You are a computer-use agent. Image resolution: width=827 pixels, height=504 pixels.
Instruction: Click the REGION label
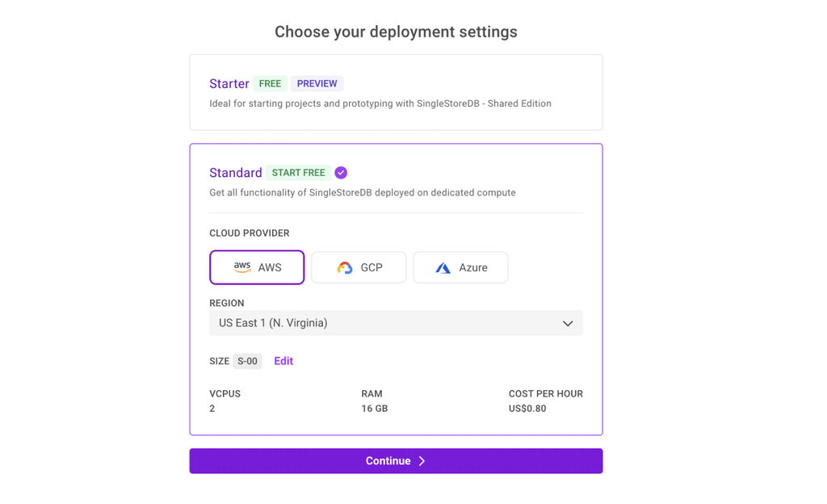click(227, 303)
